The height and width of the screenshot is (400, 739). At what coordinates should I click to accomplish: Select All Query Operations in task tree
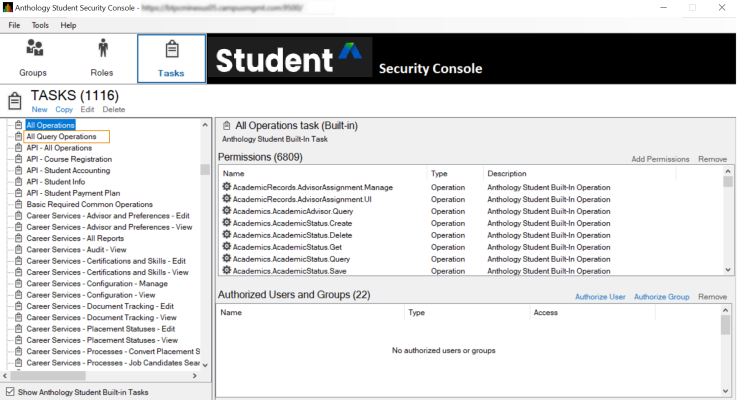click(61, 136)
